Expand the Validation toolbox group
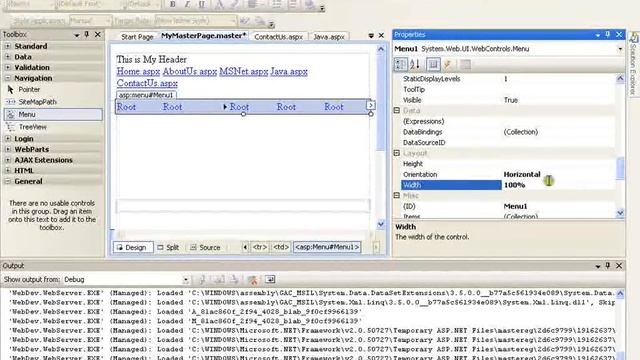Screen dimensions: 640x360 pos(8,67)
